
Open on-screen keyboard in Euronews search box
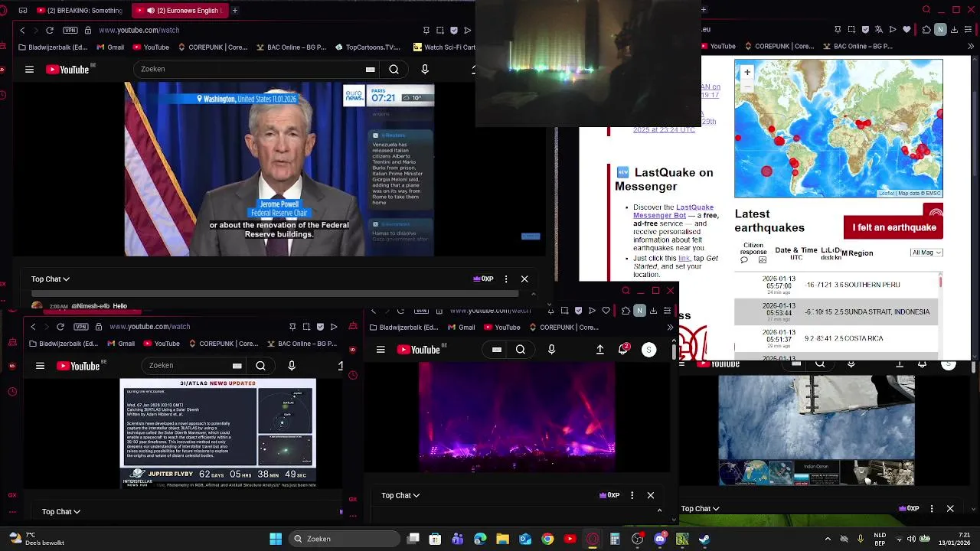click(371, 70)
